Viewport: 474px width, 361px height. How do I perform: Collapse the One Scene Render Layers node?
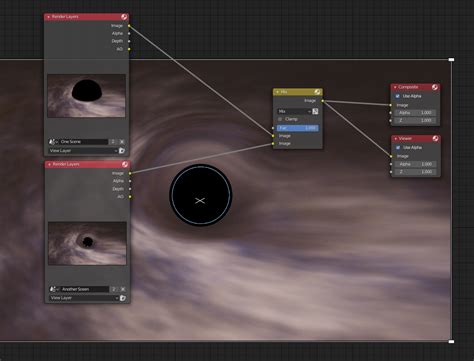[49, 17]
